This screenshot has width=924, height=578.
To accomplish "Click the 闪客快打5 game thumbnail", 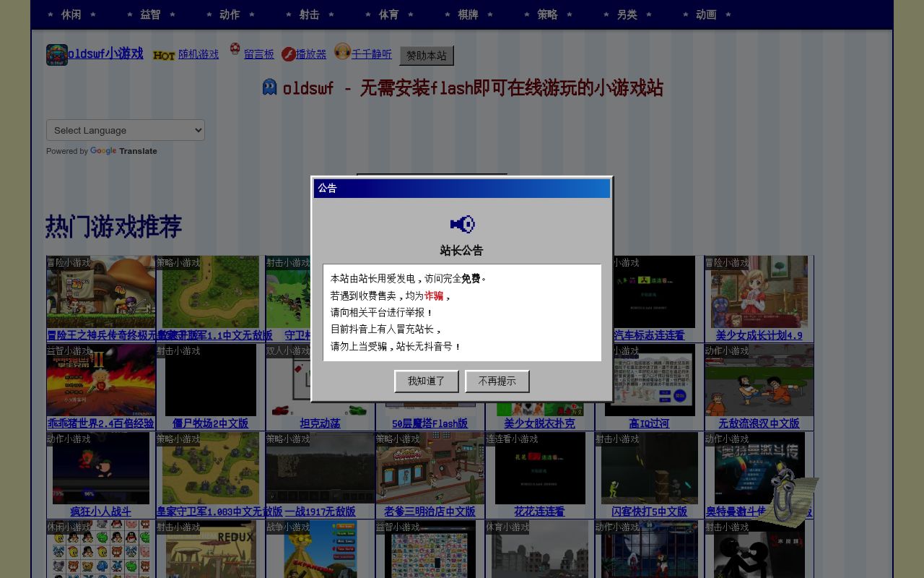I will tap(649, 468).
